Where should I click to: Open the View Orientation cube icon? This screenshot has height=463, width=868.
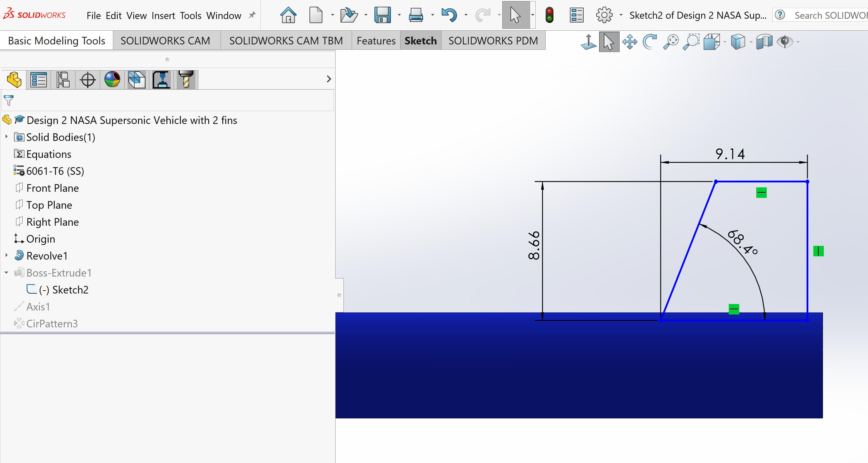712,42
